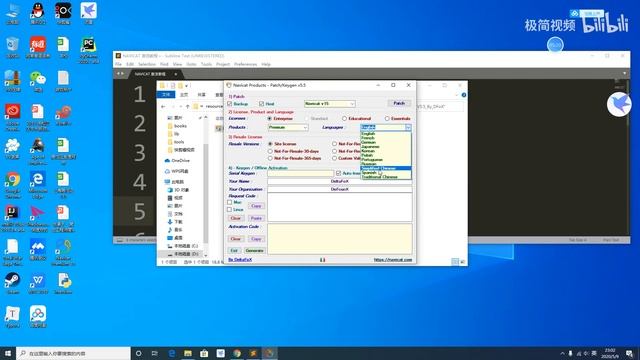Click the Explorer up-folder arrow
The height and width of the screenshot is (360, 640).
(x=188, y=107)
